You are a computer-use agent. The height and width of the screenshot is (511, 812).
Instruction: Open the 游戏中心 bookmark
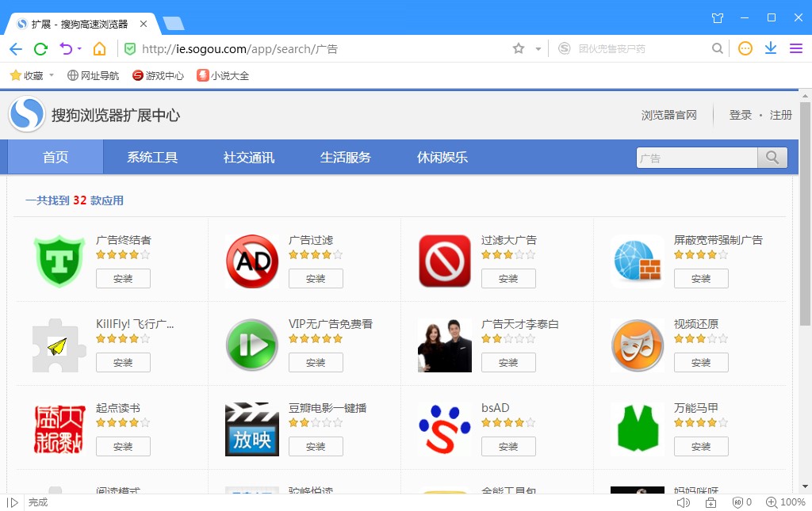pos(158,75)
